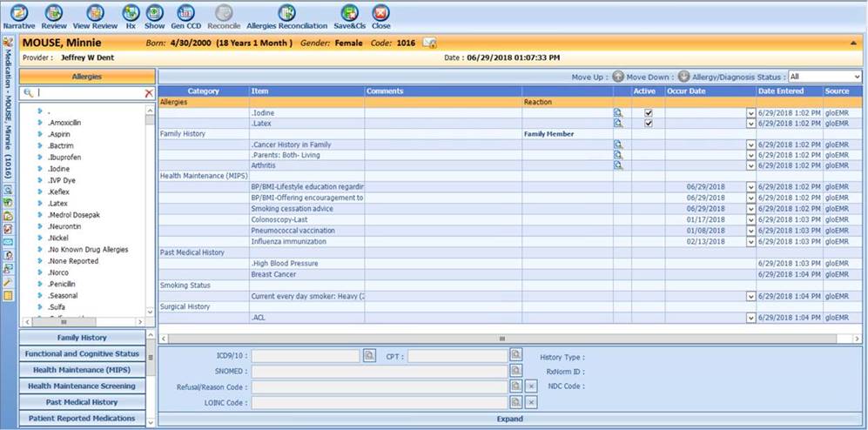Open the occur date dropdown for .Iodine row

750,113
